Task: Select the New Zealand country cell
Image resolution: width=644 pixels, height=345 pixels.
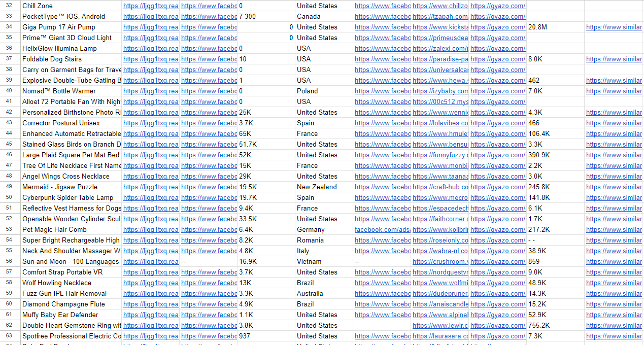Action: click(324, 187)
